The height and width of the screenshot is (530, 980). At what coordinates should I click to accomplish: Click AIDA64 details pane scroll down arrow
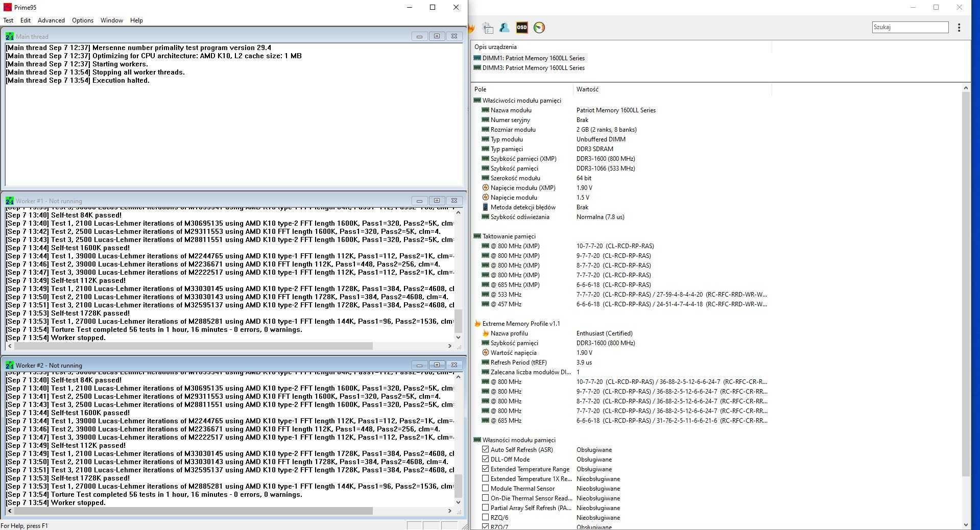(965, 524)
